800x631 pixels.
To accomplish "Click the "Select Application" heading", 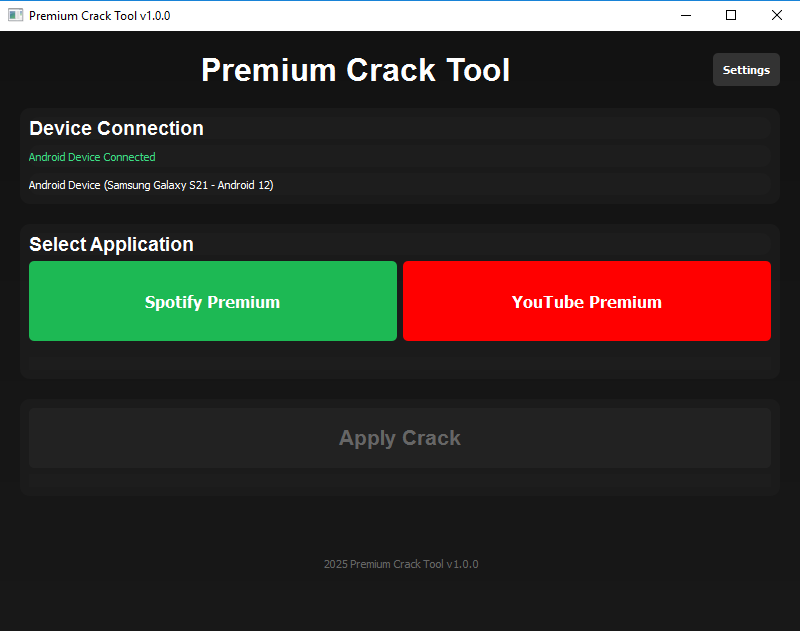I will (111, 244).
